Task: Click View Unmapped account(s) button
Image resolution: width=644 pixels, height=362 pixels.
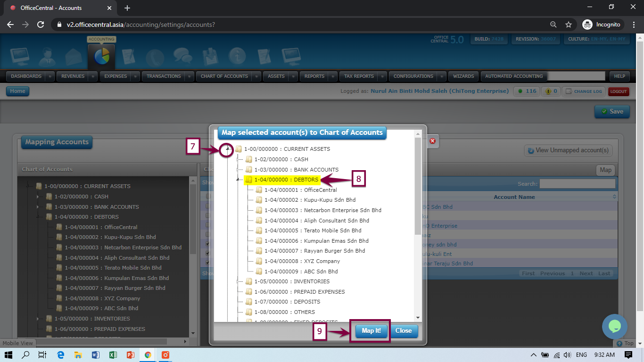Action: click(568, 150)
